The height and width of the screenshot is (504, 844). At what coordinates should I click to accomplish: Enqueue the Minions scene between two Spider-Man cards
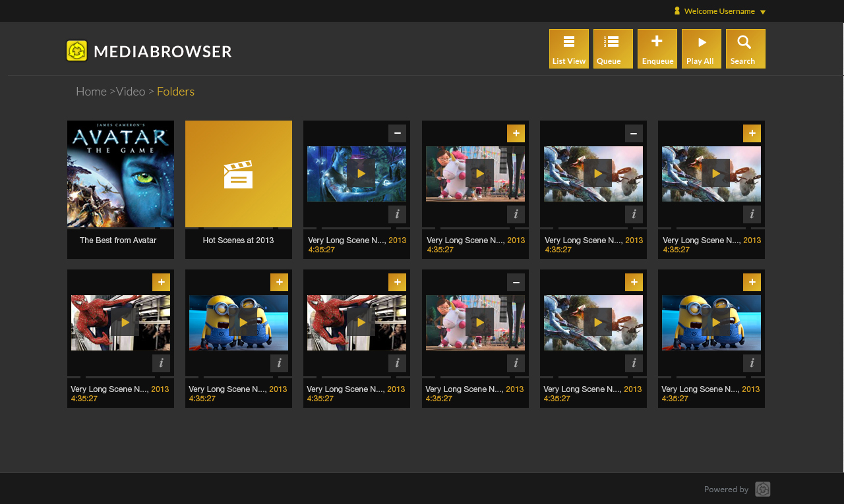pyautogui.click(x=279, y=282)
